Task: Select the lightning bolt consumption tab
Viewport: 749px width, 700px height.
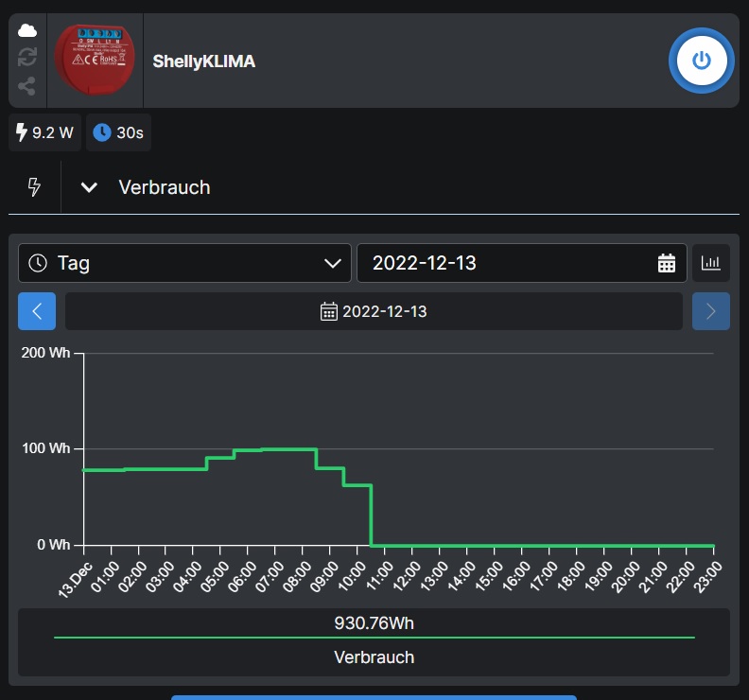Action: click(35, 187)
